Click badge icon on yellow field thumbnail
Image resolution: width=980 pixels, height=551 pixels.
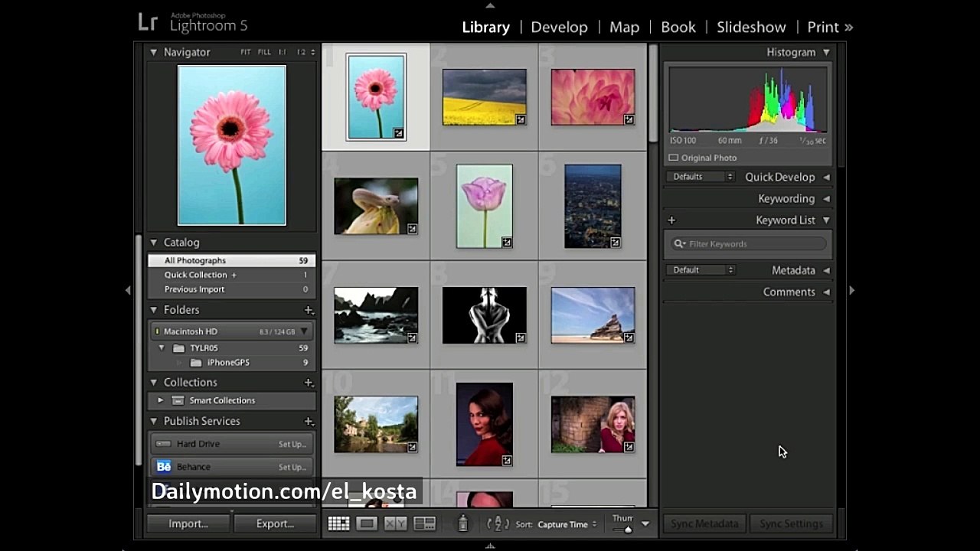(x=521, y=119)
